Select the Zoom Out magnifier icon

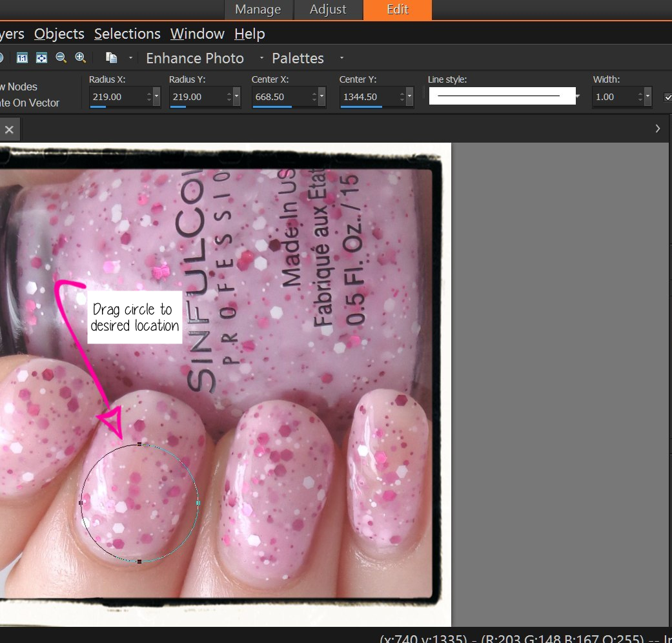coord(61,57)
